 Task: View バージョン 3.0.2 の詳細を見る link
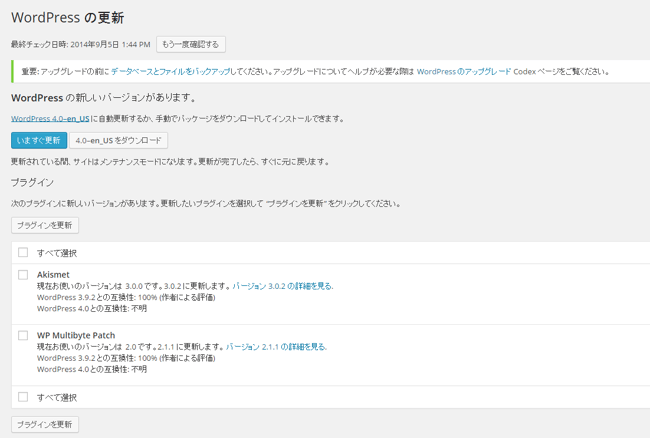pyautogui.click(x=283, y=286)
